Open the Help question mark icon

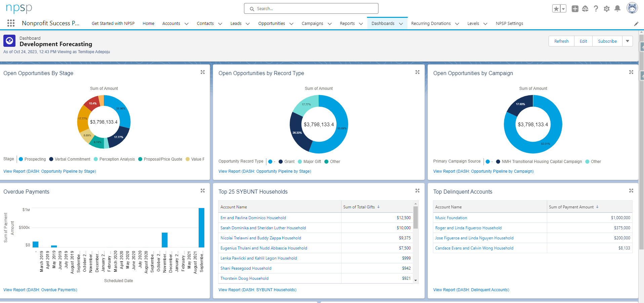596,9
